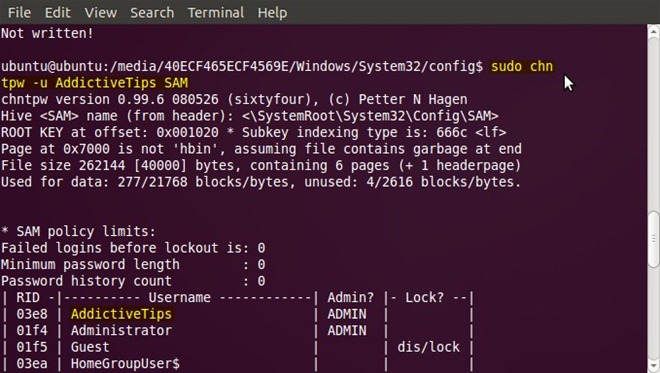The height and width of the screenshot is (373, 660).
Task: Click the '* SAM policy limits:' line
Action: click(x=78, y=232)
